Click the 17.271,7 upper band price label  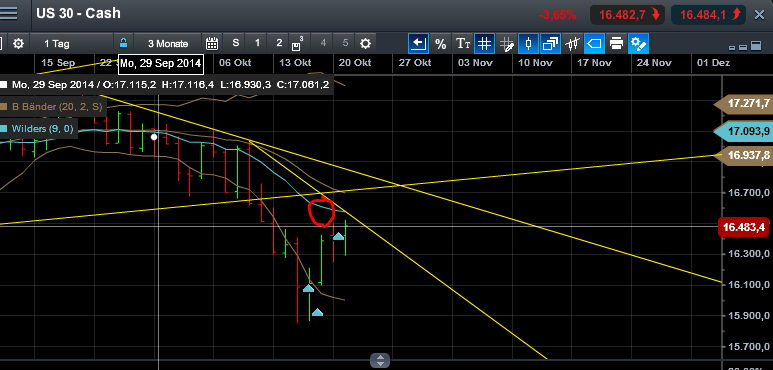pos(743,104)
